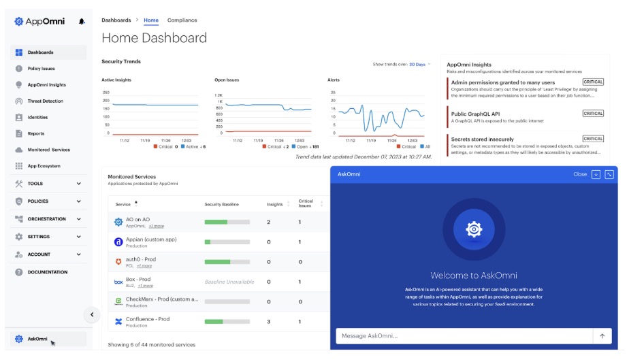Switch to the Compliance tab

click(x=182, y=20)
